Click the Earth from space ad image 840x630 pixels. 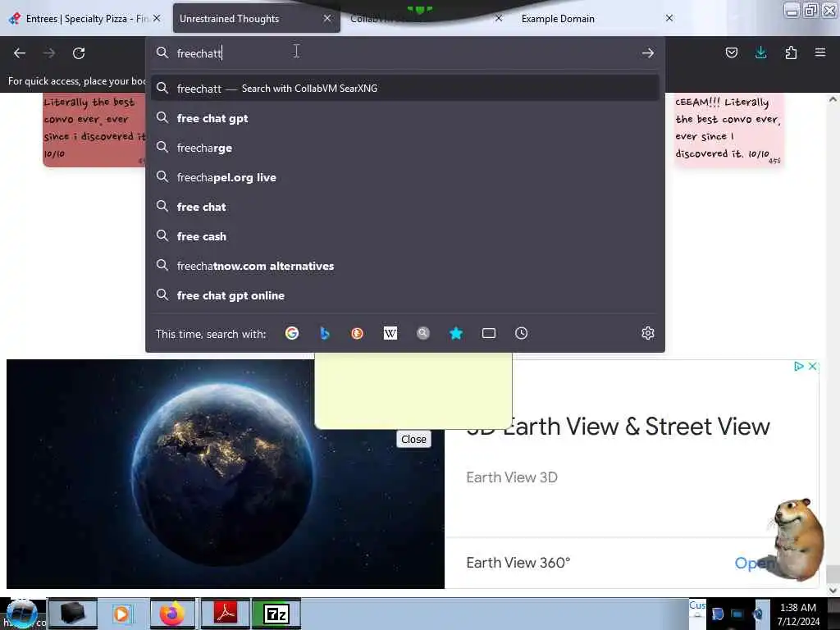tap(226, 474)
